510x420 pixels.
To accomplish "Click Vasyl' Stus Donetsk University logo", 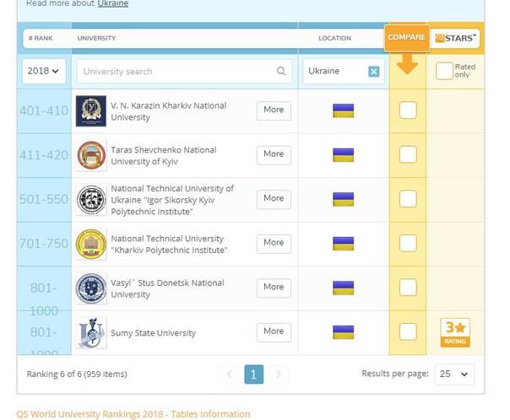I will click(91, 288).
